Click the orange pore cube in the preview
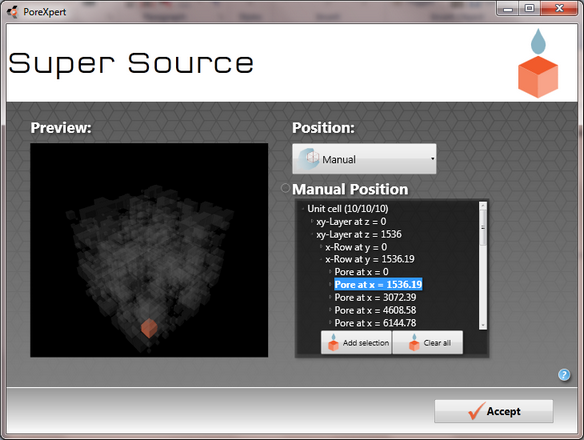The image size is (584, 440). [149, 328]
